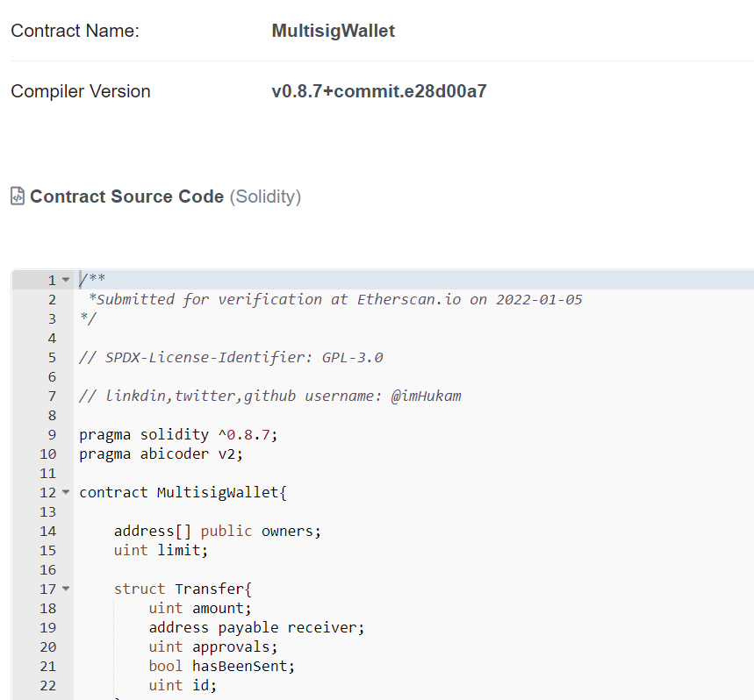Viewport: 754px width, 700px height.
Task: Click the struct Transfer{ line
Action: click(x=183, y=589)
